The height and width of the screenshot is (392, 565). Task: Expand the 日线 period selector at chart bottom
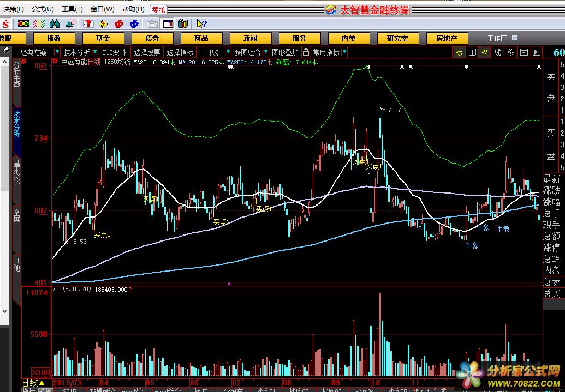[33, 383]
